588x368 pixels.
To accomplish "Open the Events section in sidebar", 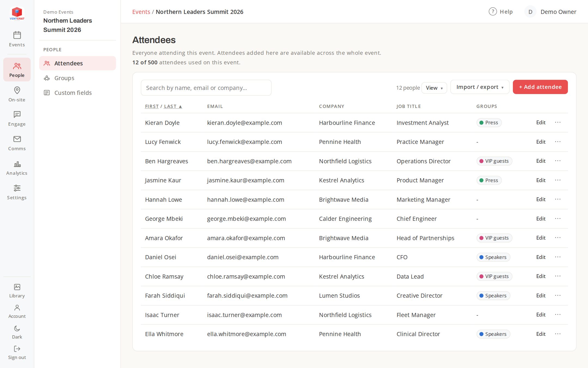I will click(17, 39).
